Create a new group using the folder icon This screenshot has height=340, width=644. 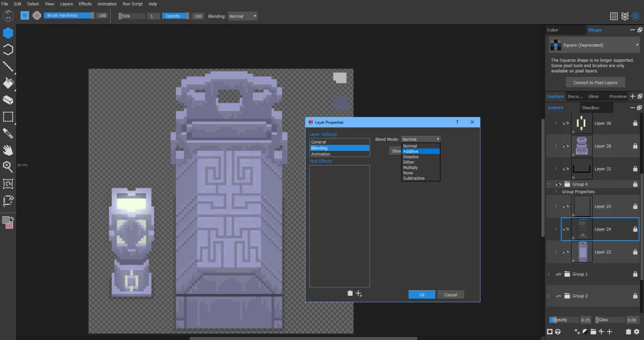(x=594, y=331)
